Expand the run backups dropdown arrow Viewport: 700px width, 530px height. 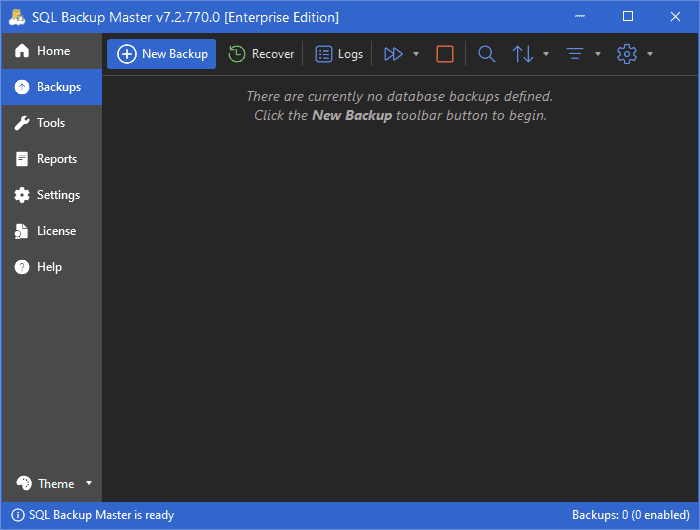click(416, 54)
